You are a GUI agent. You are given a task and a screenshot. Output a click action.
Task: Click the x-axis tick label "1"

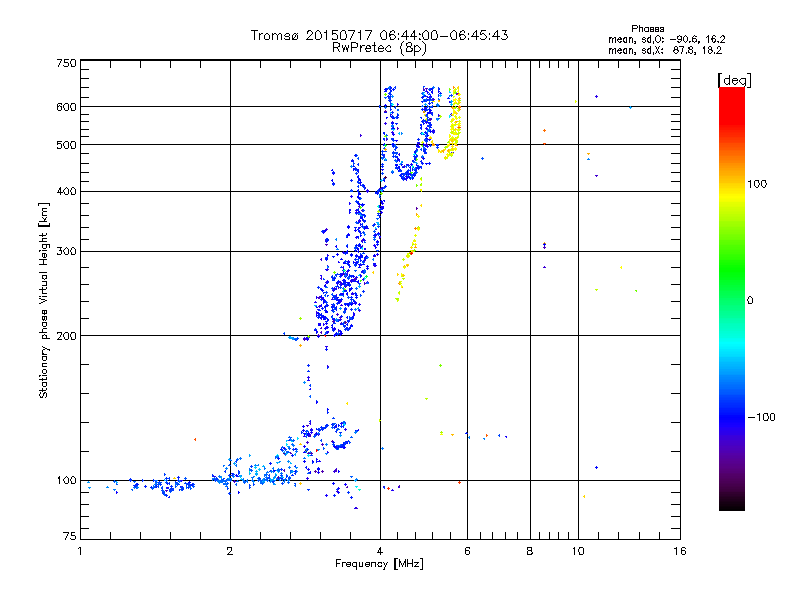(x=80, y=551)
